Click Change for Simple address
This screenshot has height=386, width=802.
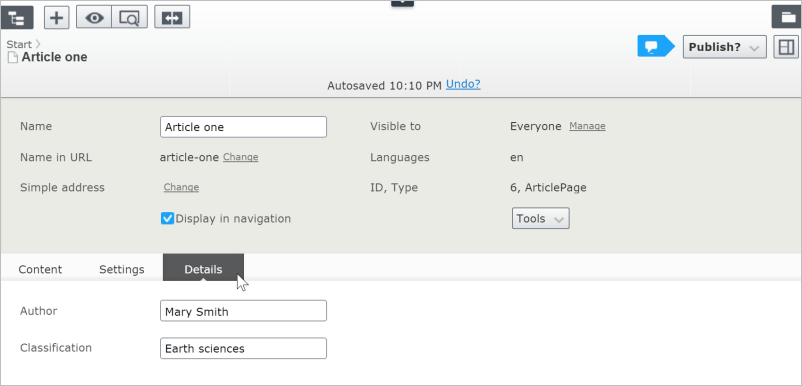(x=181, y=187)
